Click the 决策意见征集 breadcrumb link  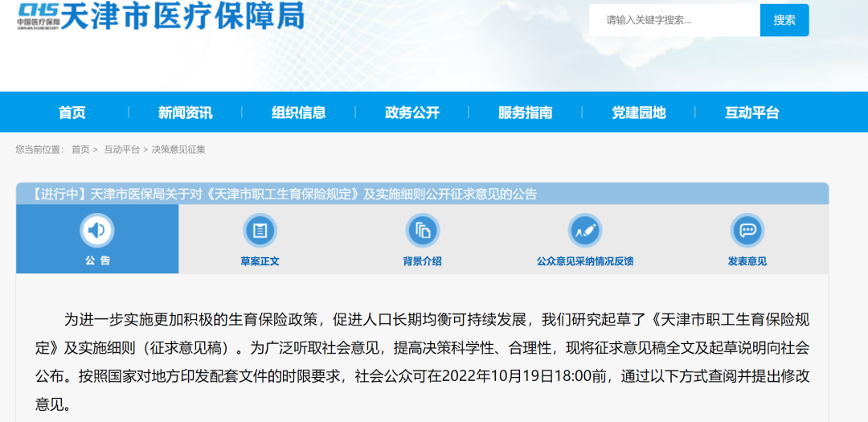tap(178, 150)
